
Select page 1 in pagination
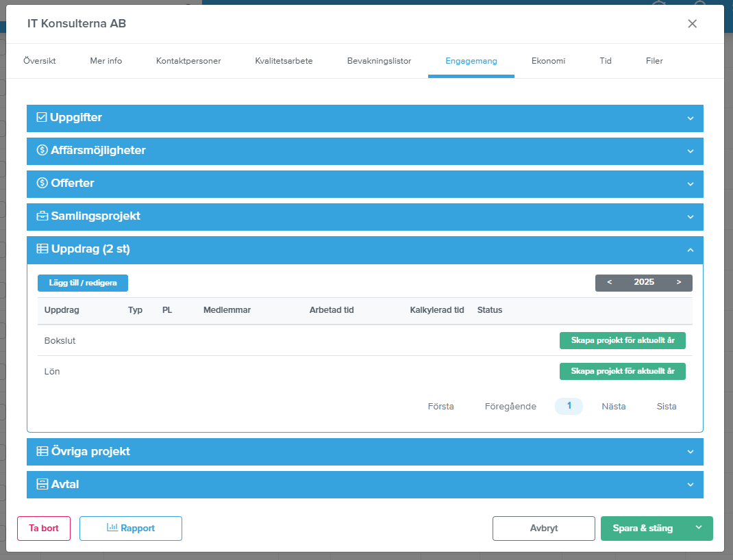[569, 406]
